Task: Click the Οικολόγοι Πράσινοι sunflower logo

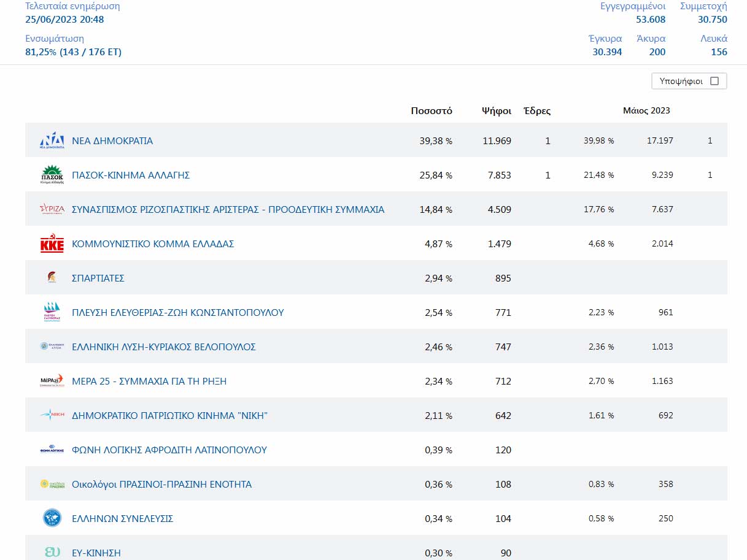Action: point(52,484)
